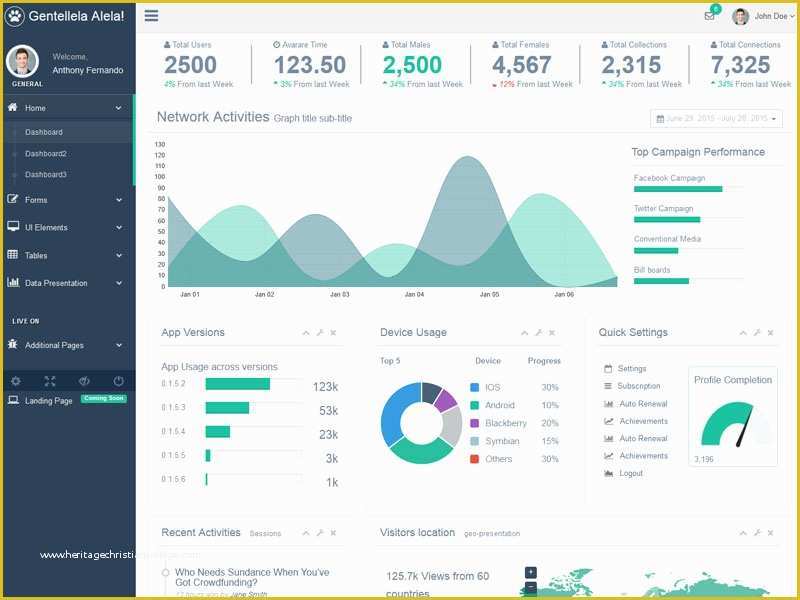800x600 pixels.
Task: Open the App Versions wrench settings
Action: coord(320,333)
